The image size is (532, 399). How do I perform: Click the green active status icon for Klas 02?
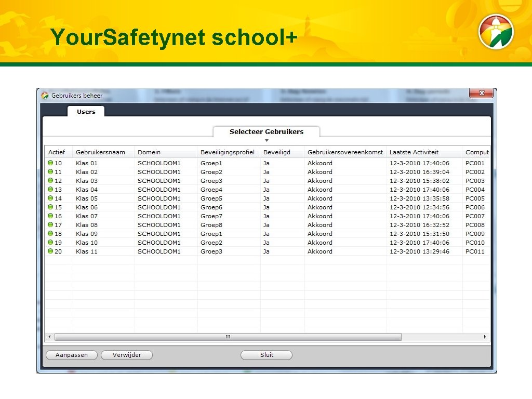tap(50, 171)
